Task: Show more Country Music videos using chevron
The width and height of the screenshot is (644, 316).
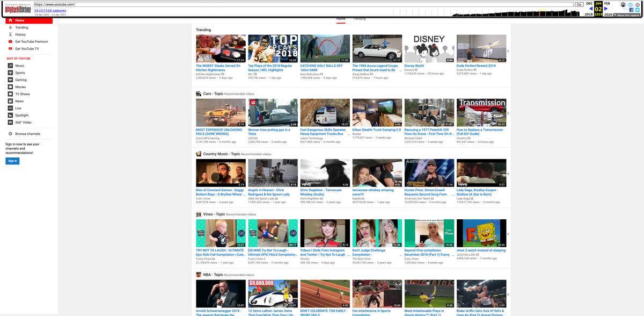Action: 508,174
